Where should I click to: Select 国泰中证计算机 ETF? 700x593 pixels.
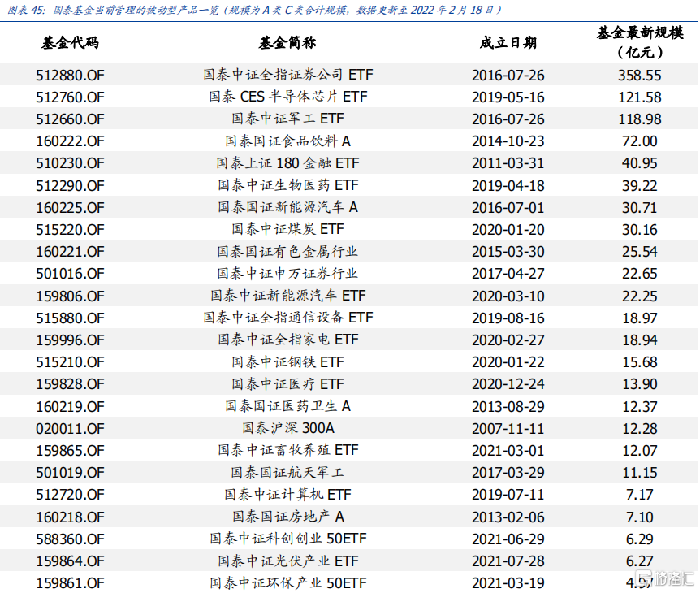point(288,495)
